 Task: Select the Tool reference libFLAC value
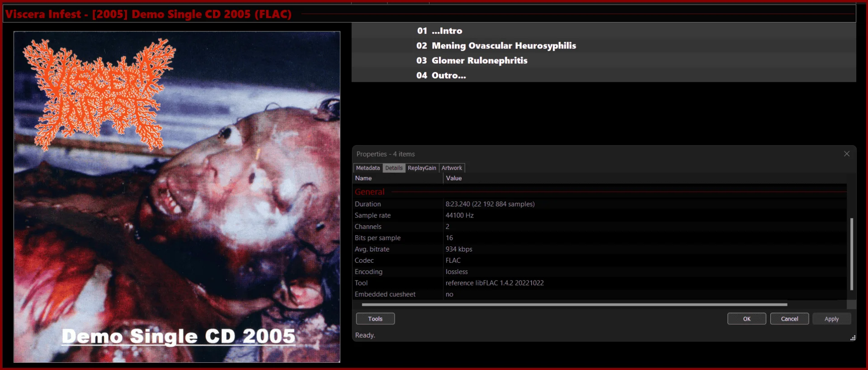[495, 283]
